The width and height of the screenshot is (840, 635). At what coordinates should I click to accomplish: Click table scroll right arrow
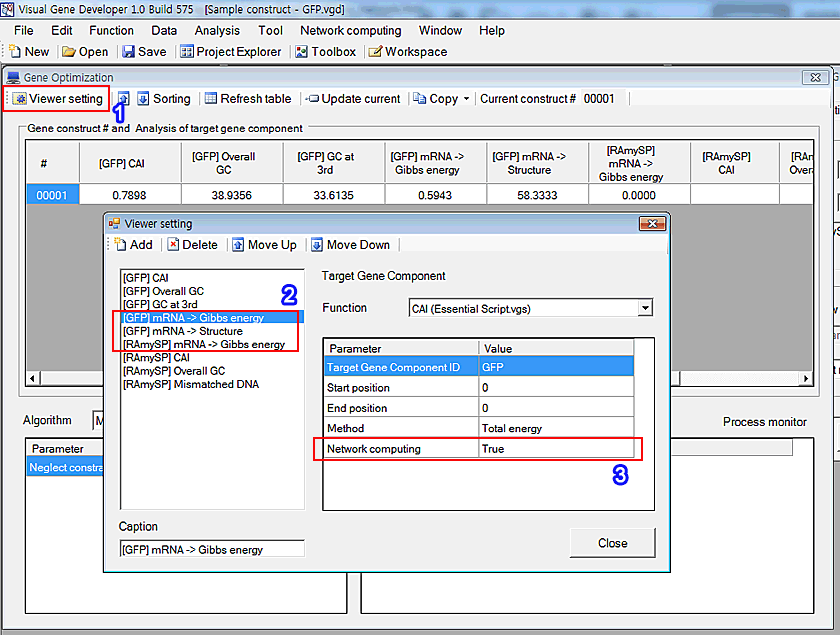806,378
